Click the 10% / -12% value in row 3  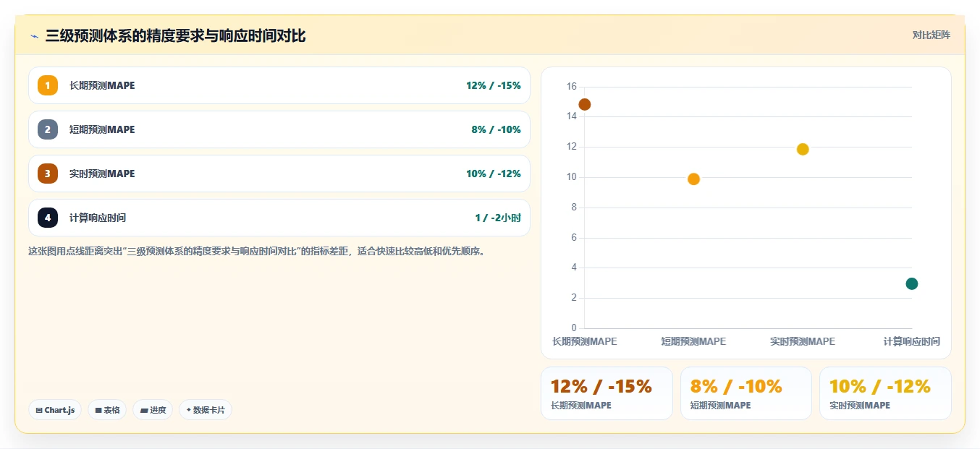point(493,174)
